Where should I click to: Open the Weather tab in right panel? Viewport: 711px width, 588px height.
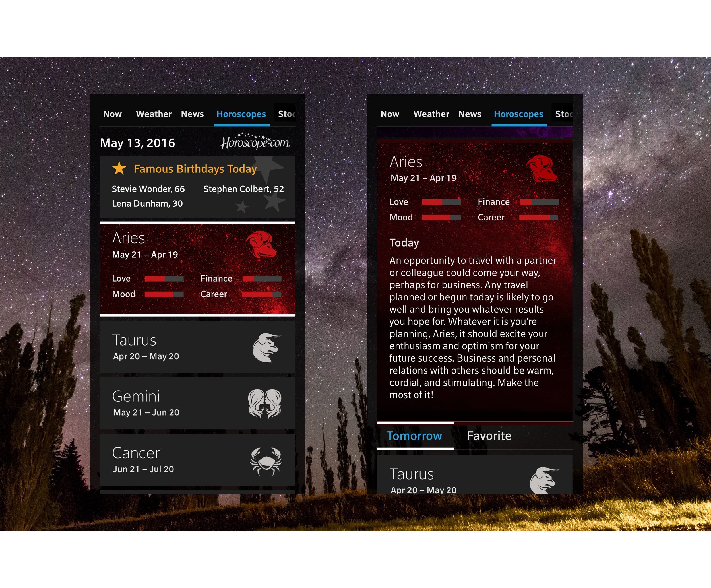(x=431, y=114)
